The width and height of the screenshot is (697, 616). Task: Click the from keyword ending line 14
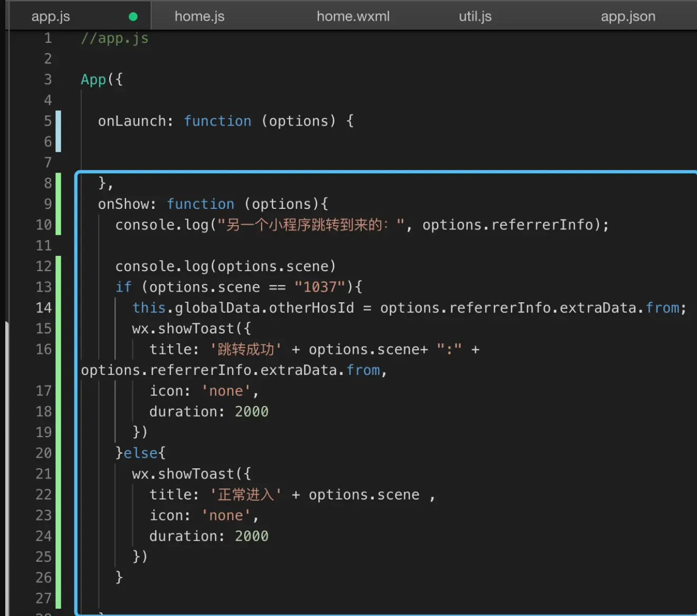662,308
